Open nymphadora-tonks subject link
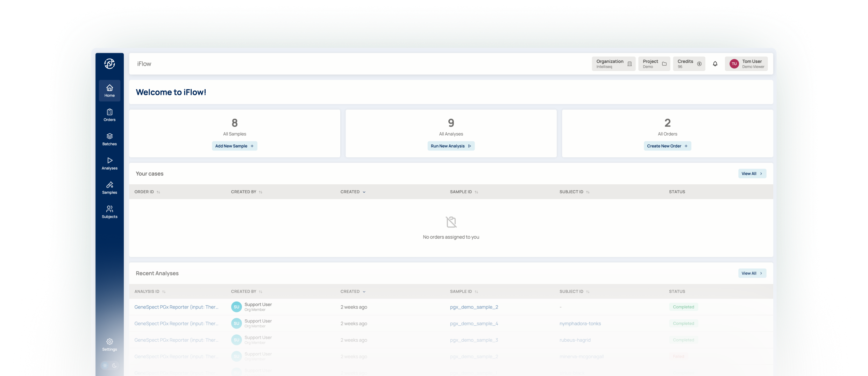The width and height of the screenshot is (868, 376). tap(580, 324)
